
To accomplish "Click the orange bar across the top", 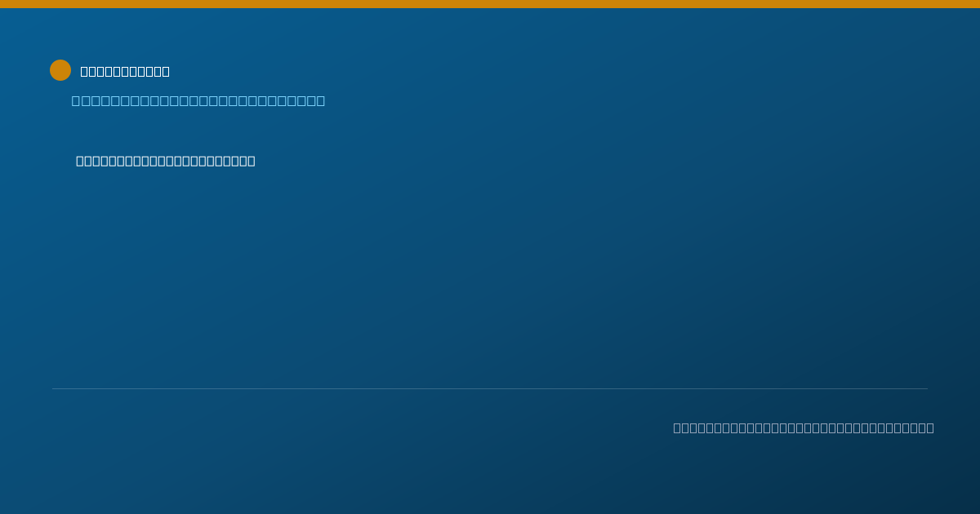I will (x=490, y=4).
